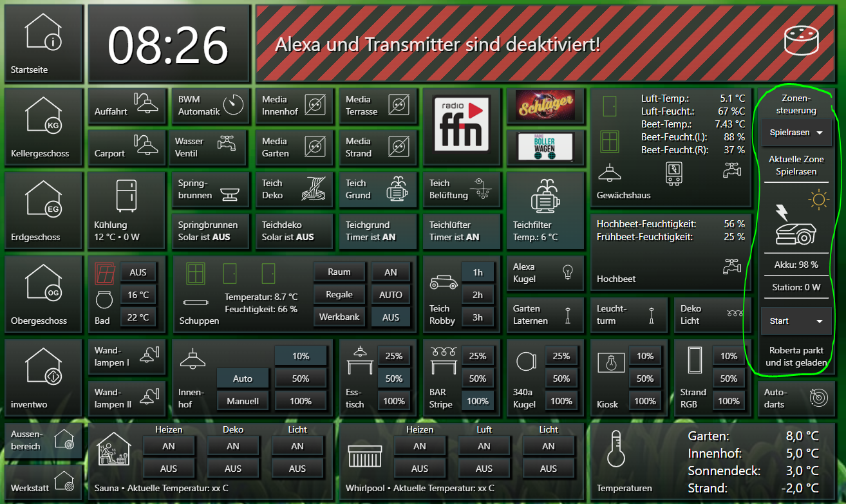This screenshot has width=846, height=504.
Task: Click the Teich Robby car icon
Action: pos(443,283)
